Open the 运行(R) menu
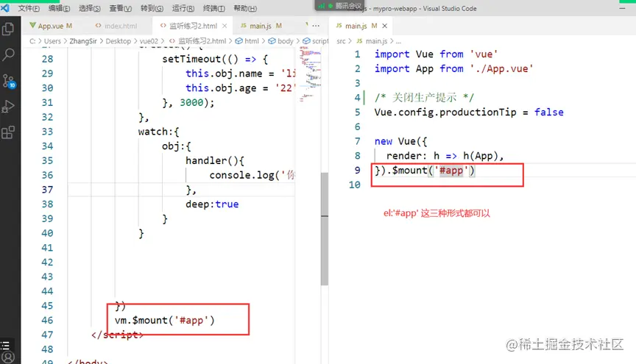 tap(183, 8)
